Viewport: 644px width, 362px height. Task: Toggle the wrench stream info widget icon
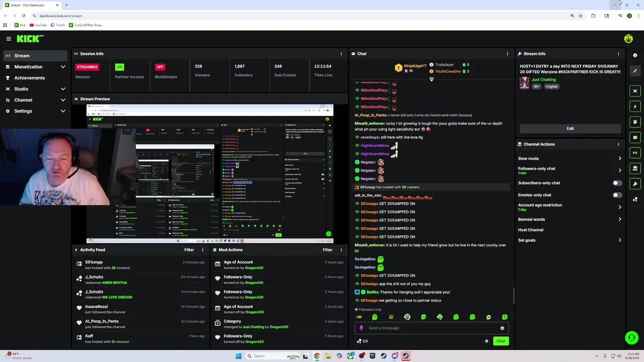click(x=635, y=184)
